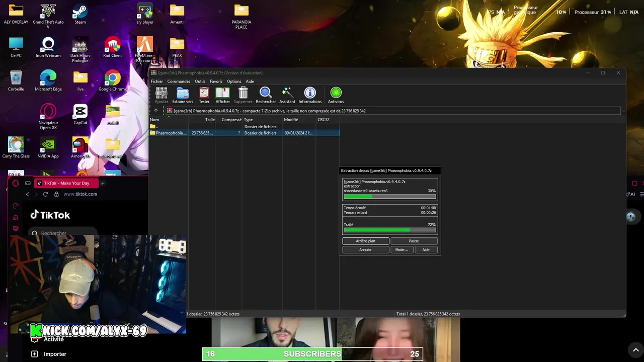Click the Antivirus toolbar icon
Screen dimensions: 644x362
click(x=336, y=95)
